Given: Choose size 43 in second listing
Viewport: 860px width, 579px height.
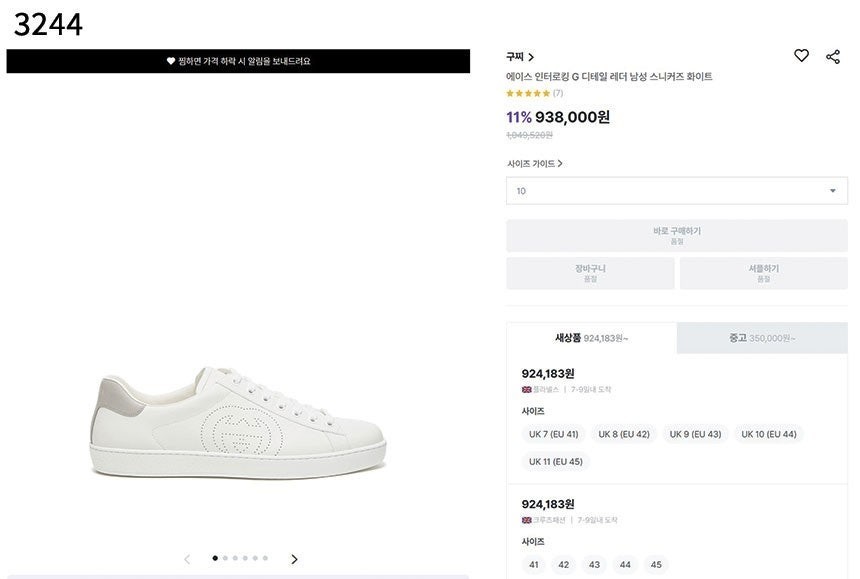Looking at the screenshot, I should click(x=594, y=564).
